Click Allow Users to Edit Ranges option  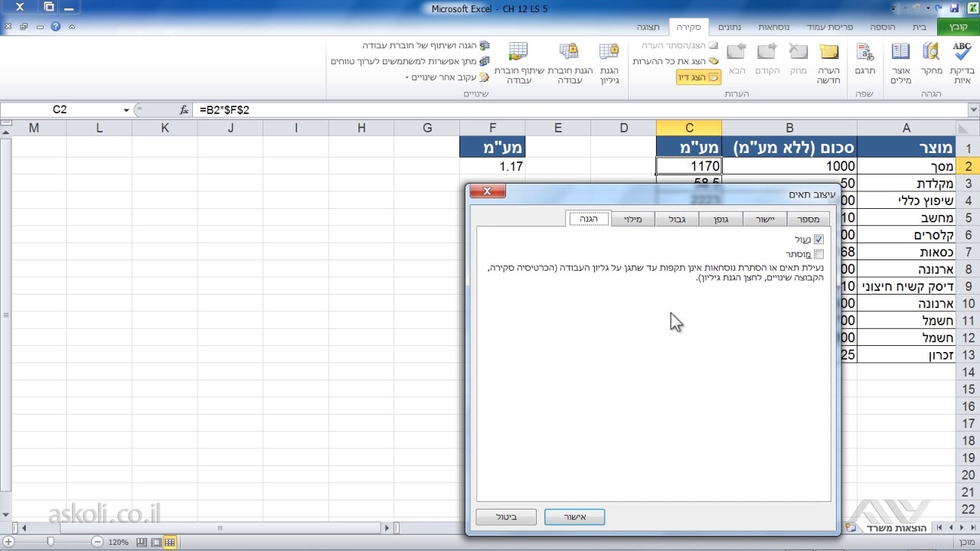(410, 61)
